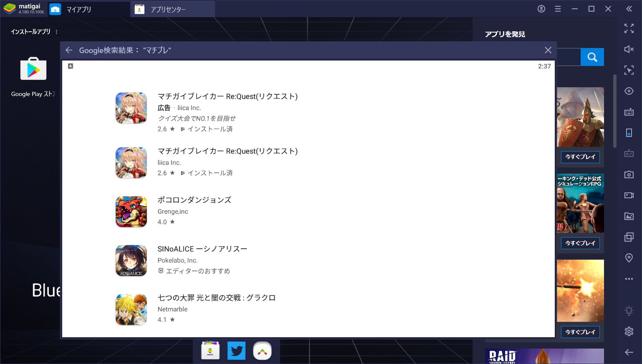
Task: Open keyboard controls icon in sidebar
Action: click(x=629, y=112)
